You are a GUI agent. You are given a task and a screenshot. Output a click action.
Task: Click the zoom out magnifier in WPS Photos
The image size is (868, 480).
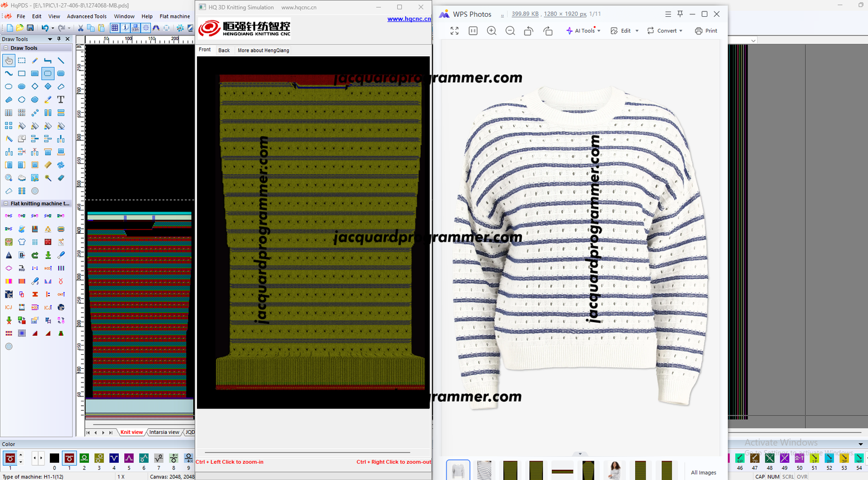click(510, 31)
